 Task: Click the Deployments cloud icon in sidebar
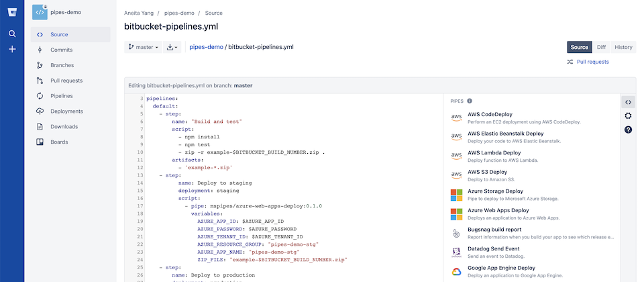click(x=40, y=111)
